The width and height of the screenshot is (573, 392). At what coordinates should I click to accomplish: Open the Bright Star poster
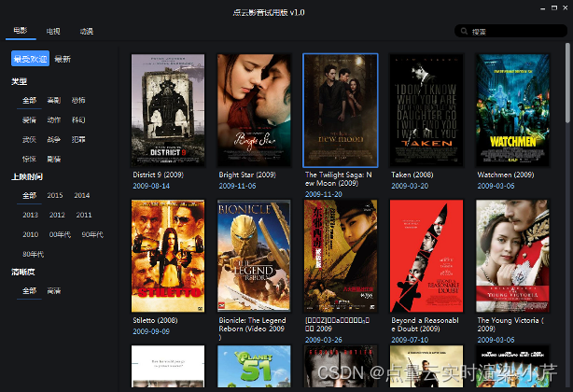coord(254,110)
